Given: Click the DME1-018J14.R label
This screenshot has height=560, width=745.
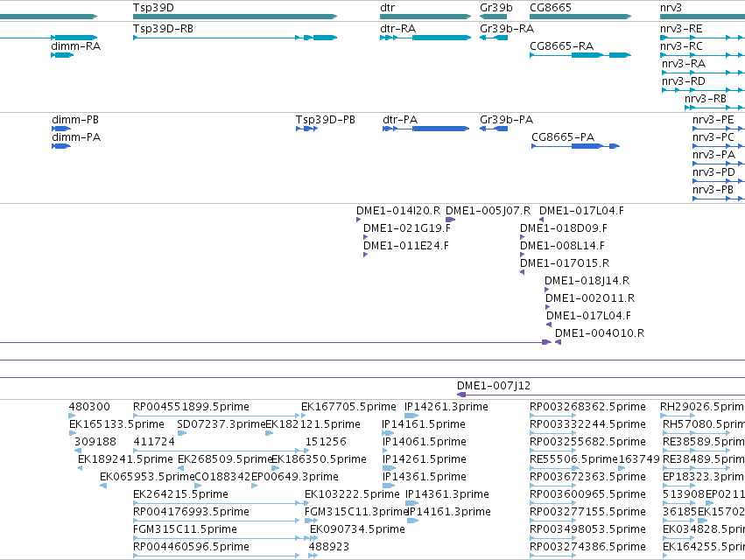Looking at the screenshot, I should 587,281.
